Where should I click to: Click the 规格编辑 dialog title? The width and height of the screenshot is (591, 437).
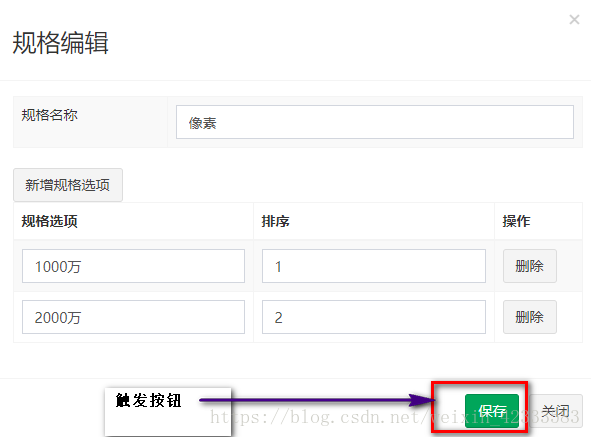coord(60,43)
